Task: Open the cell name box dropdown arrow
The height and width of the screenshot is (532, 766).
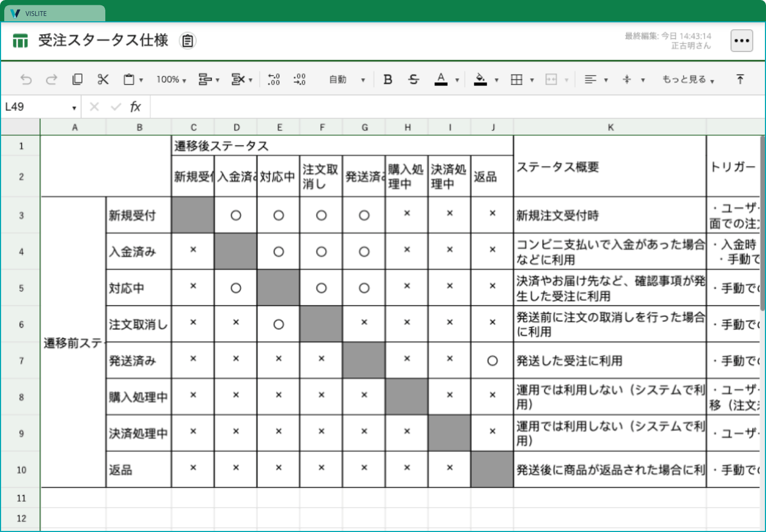Action: (74, 108)
